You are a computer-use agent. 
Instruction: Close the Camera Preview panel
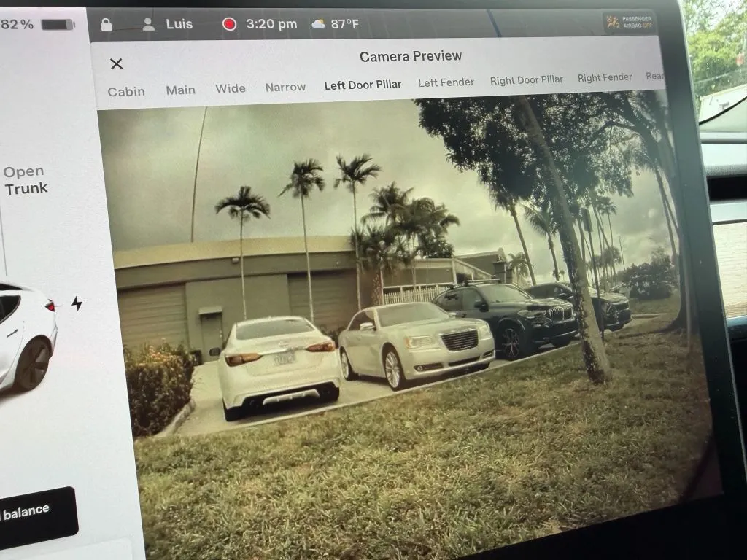(x=117, y=64)
